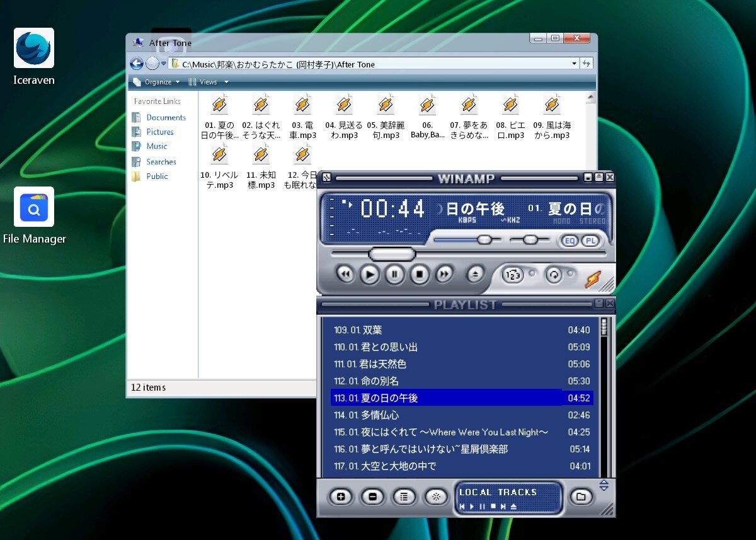The width and height of the screenshot is (756, 540).
Task: Click the playlist mini next track control
Action: click(x=503, y=506)
